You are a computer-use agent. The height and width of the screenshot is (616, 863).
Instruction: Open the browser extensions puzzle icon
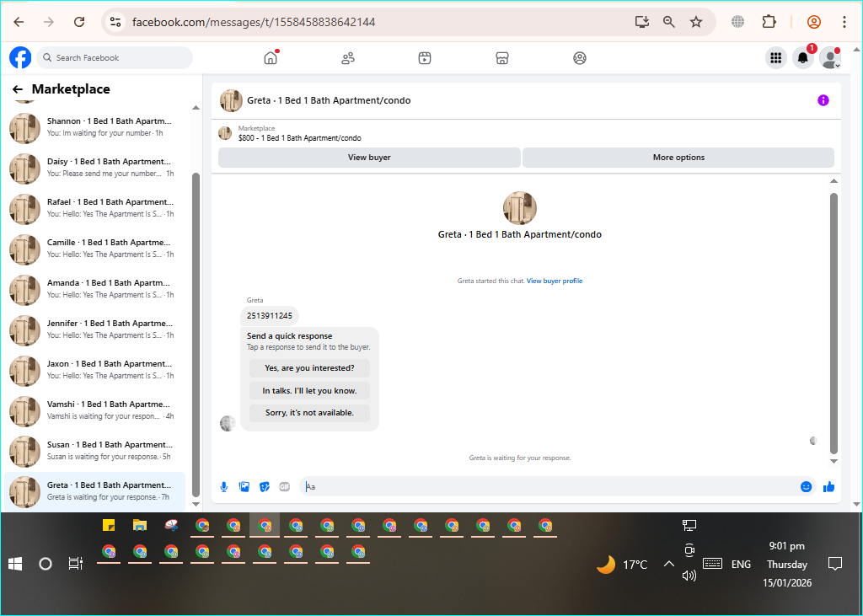click(769, 22)
